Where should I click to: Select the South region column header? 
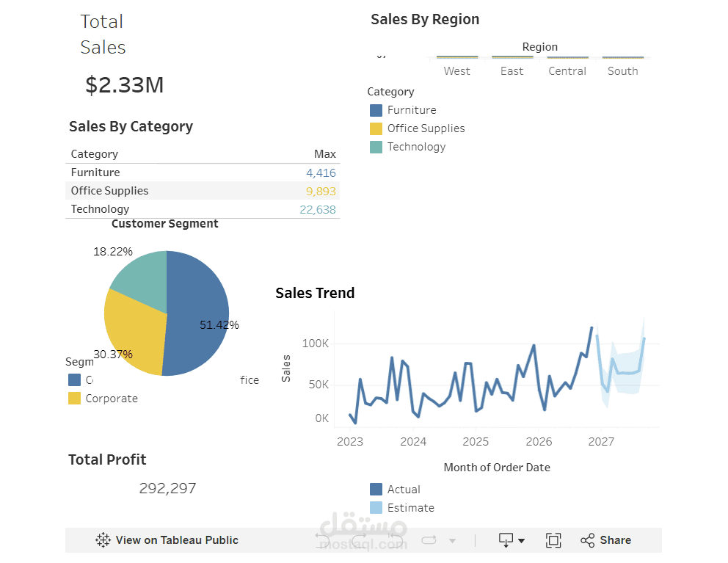click(622, 71)
